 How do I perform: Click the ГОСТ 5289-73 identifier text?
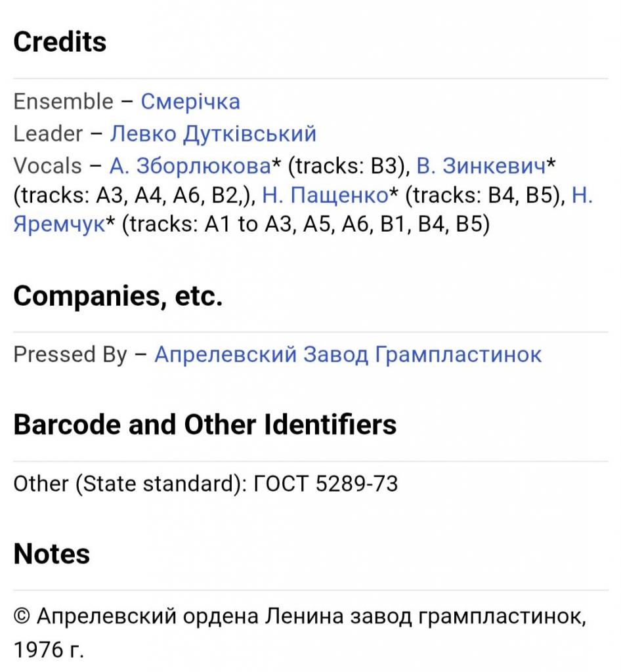(x=326, y=484)
